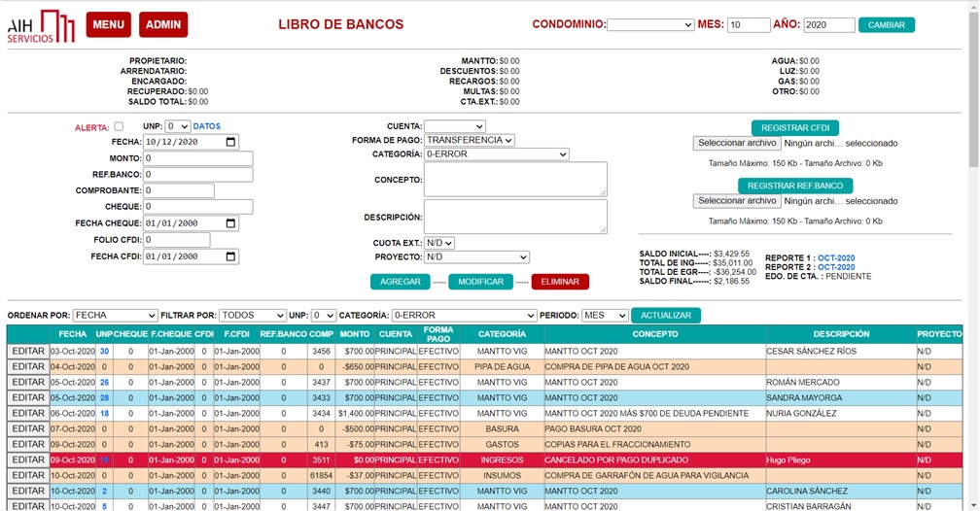Expand the UNP dropdown next to DATOS

178,126
